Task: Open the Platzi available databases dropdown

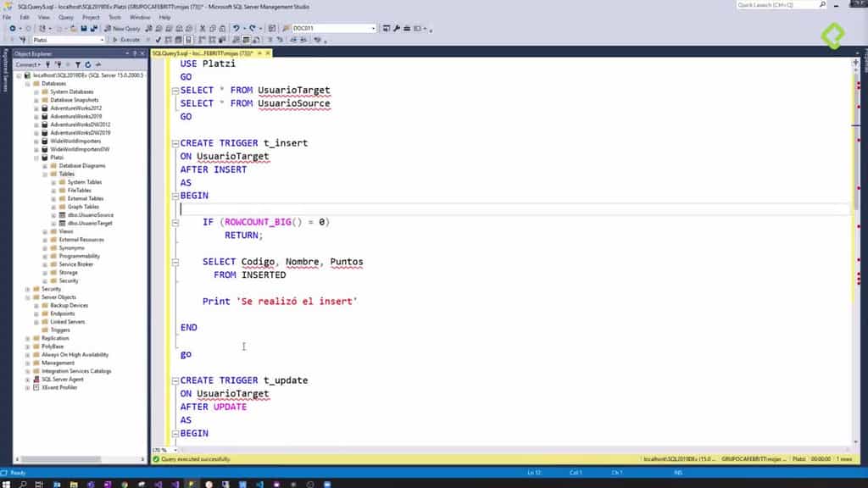Action: (68, 40)
